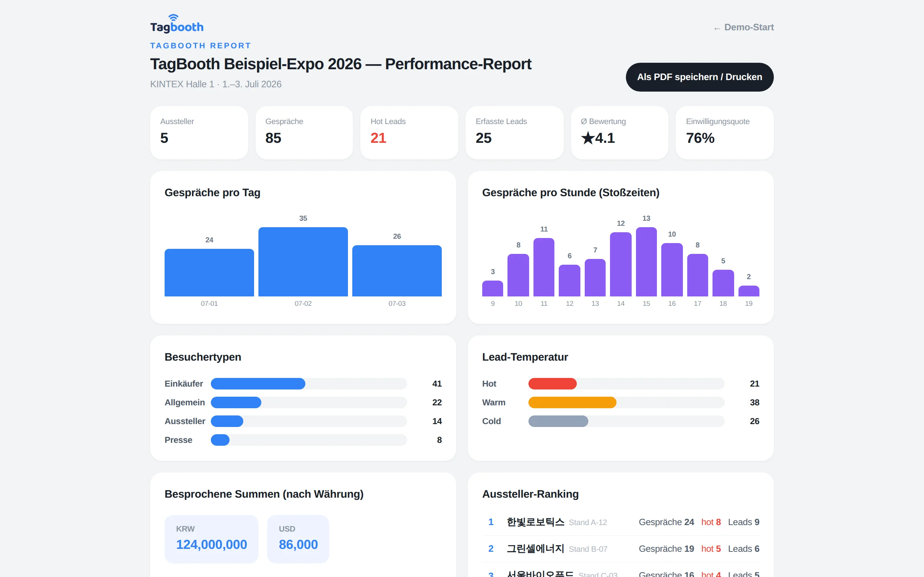
Task: Open the Einwilligungsquote 76% card
Action: pyautogui.click(x=725, y=132)
